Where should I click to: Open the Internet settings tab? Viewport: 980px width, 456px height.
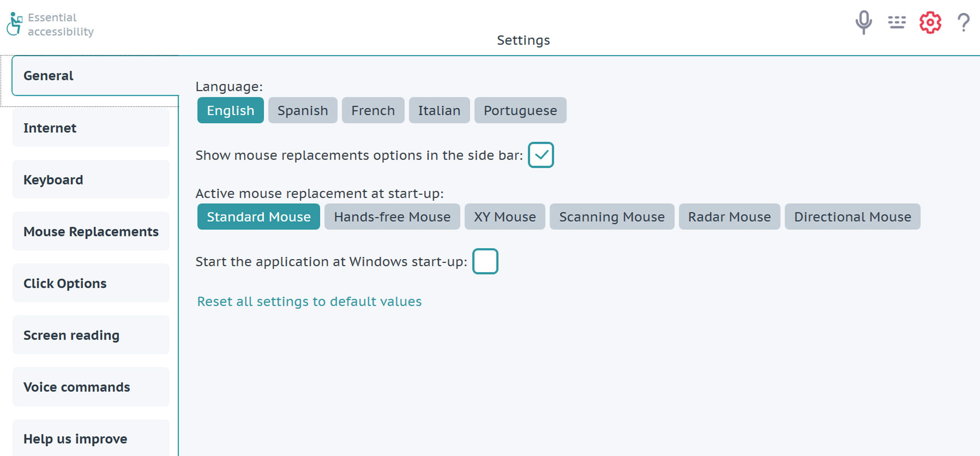91,128
